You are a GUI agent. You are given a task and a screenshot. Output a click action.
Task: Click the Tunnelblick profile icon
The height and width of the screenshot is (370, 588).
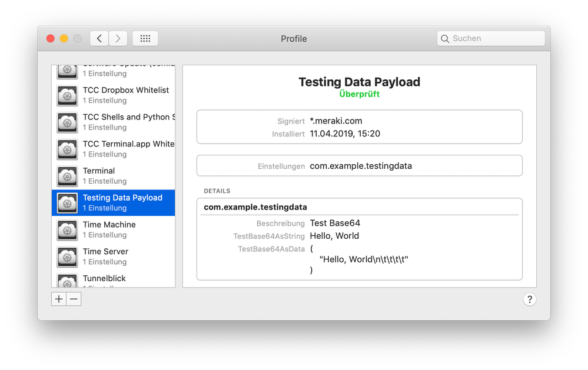tap(67, 281)
